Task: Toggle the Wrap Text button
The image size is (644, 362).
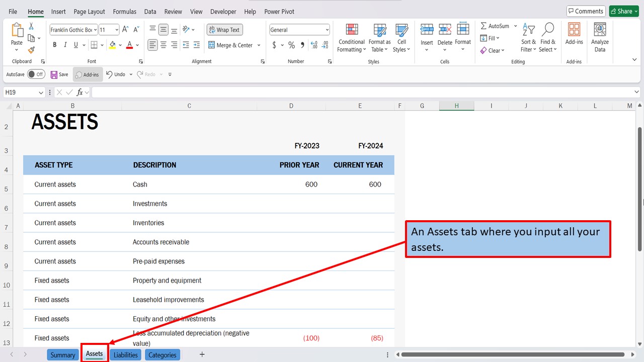Action: tap(224, 30)
